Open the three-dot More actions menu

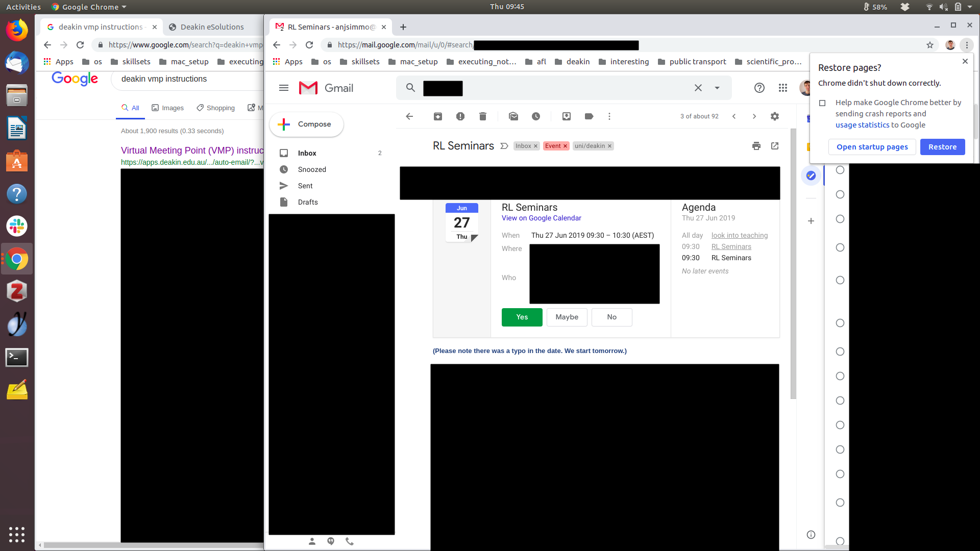click(609, 116)
